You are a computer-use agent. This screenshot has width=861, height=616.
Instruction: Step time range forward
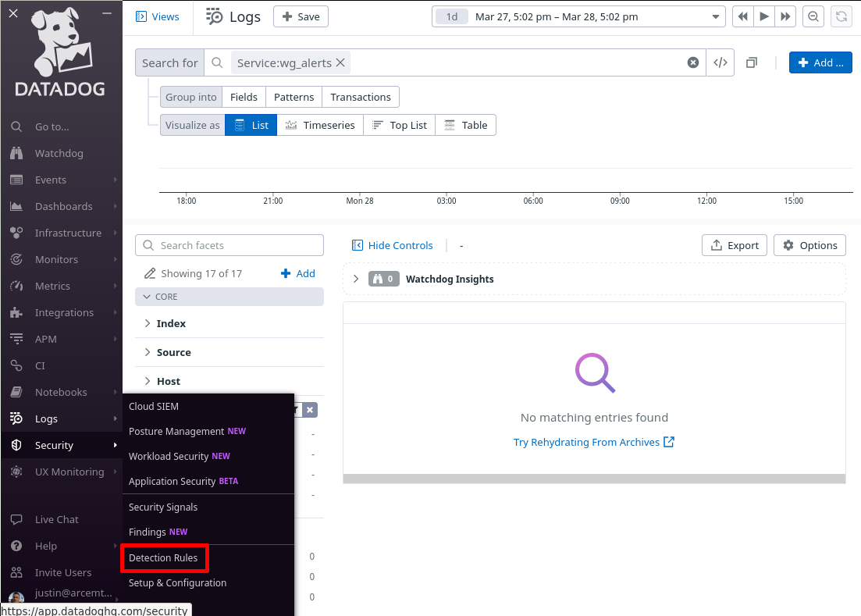[x=786, y=17]
